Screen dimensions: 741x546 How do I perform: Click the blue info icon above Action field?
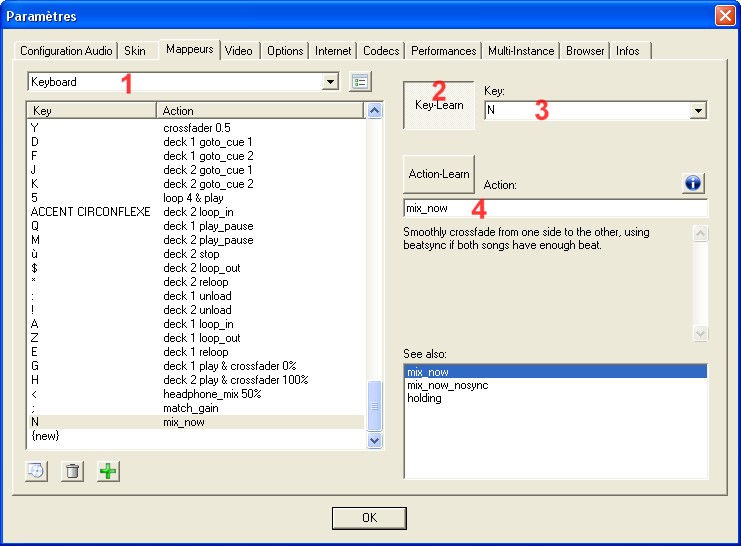[694, 183]
